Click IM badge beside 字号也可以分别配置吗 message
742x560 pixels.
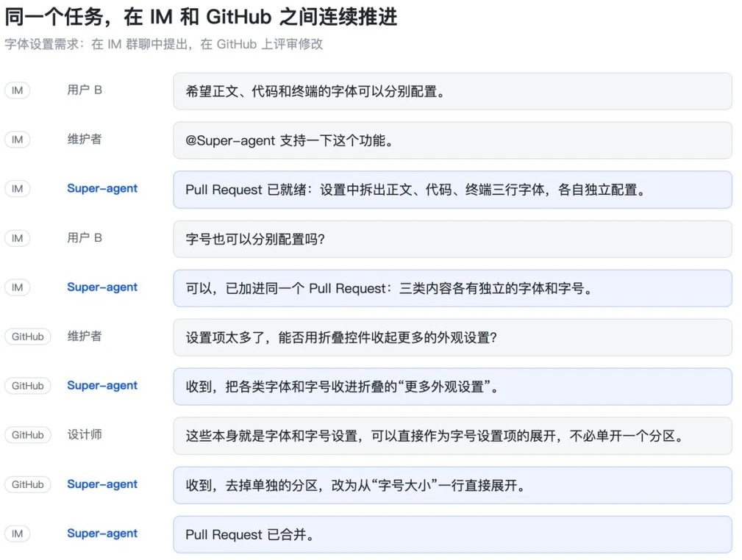(x=18, y=238)
